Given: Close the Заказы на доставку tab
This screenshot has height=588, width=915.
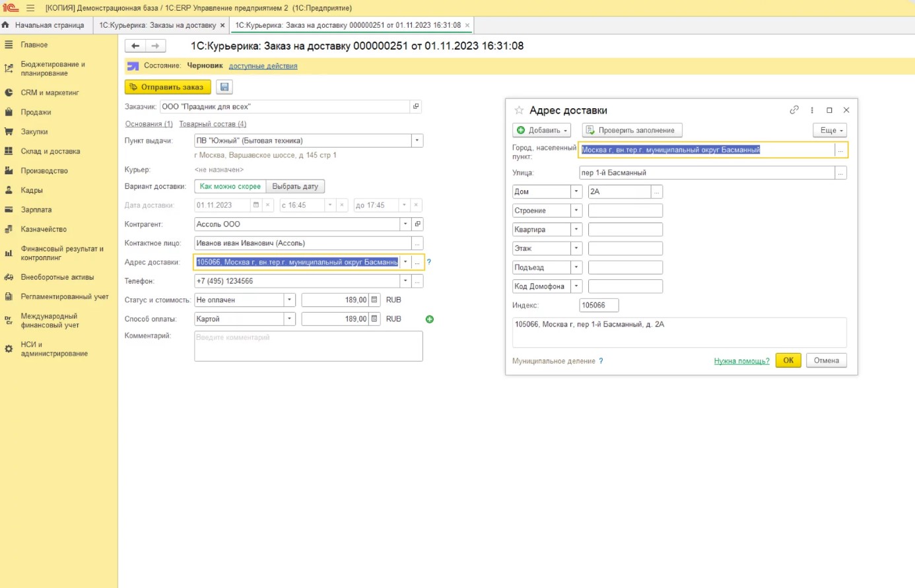Looking at the screenshot, I should 222,25.
